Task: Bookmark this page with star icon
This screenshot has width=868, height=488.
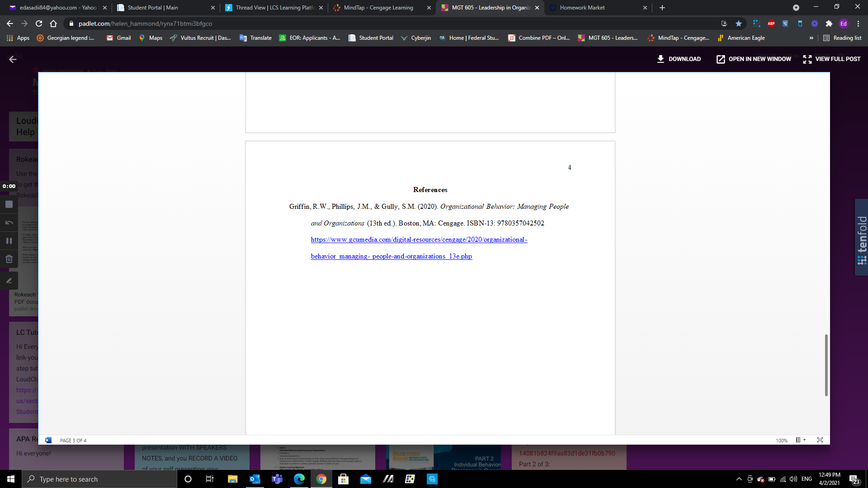Action: (x=739, y=23)
